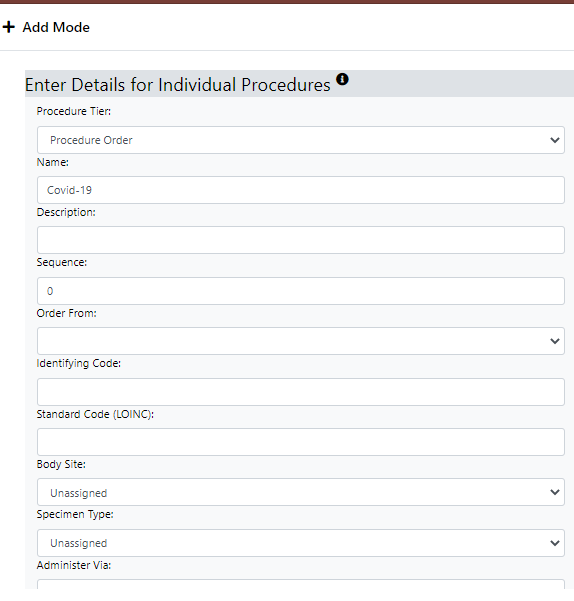The width and height of the screenshot is (574, 601).
Task: Focus the Standard Code (LOINC) input box
Action: tap(301, 442)
